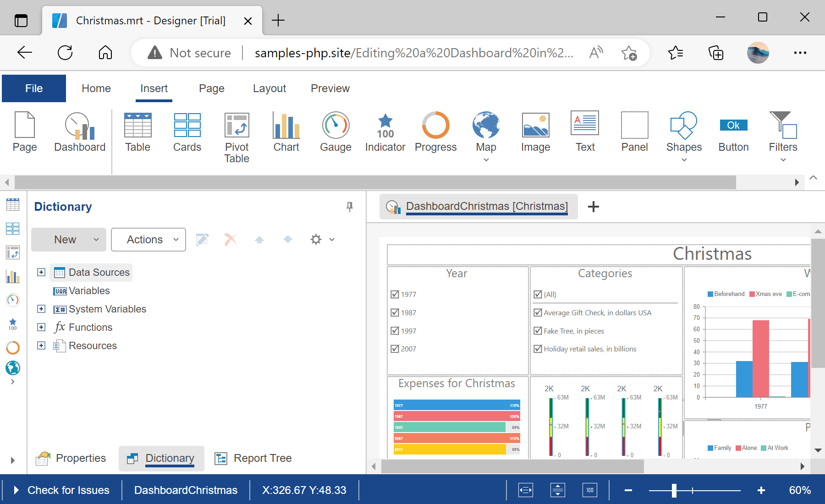
Task: Switch to the Report Tree panel
Action: [x=262, y=458]
